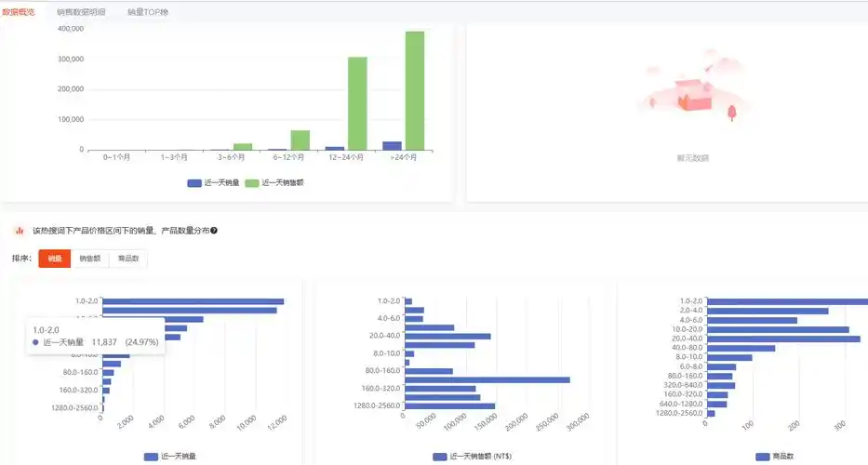Sort by 销量 button
868x465 pixels.
(55, 259)
